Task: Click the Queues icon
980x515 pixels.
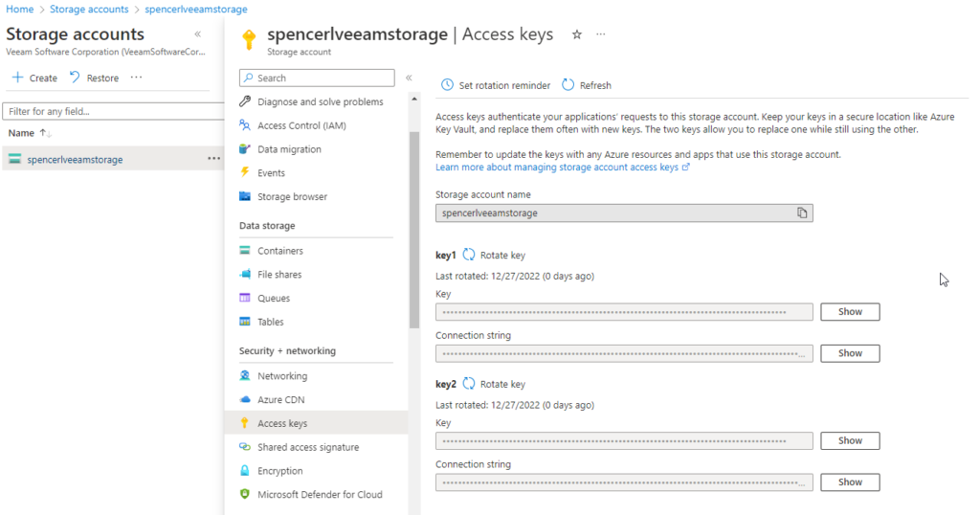Action: [x=245, y=298]
